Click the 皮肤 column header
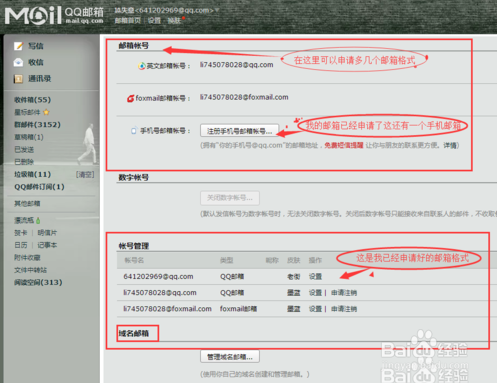The image size is (498, 383). (x=294, y=260)
